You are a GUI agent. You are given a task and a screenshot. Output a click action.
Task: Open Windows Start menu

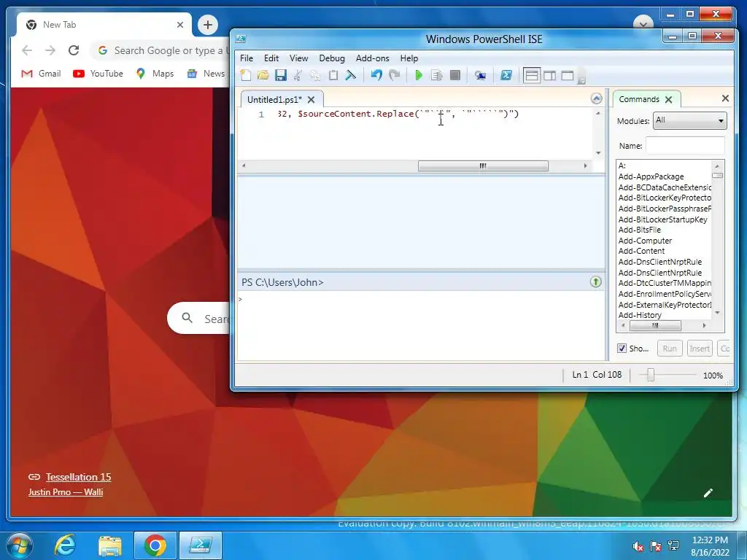pyautogui.click(x=19, y=545)
